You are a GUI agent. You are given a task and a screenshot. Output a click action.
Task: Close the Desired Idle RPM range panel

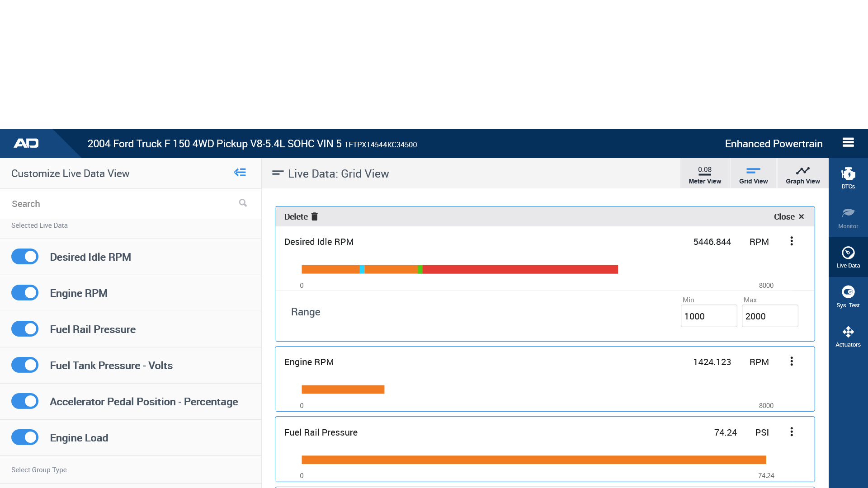click(788, 217)
